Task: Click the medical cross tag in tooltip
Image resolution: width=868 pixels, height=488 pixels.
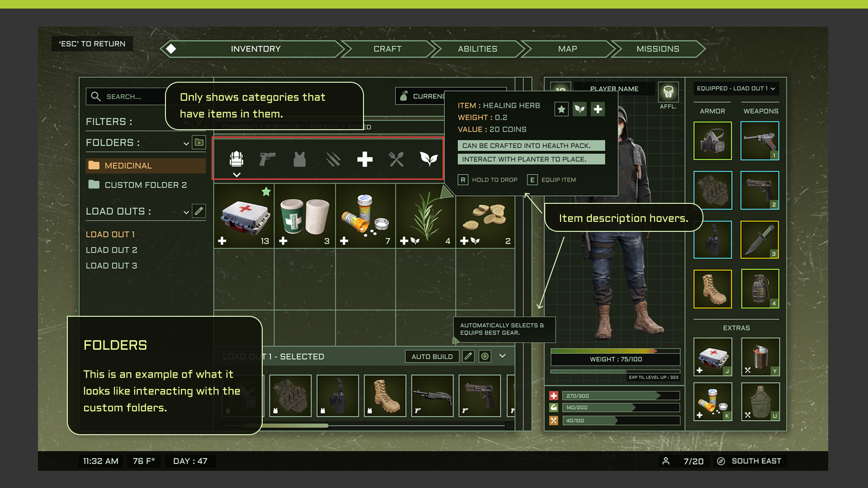Action: (598, 109)
